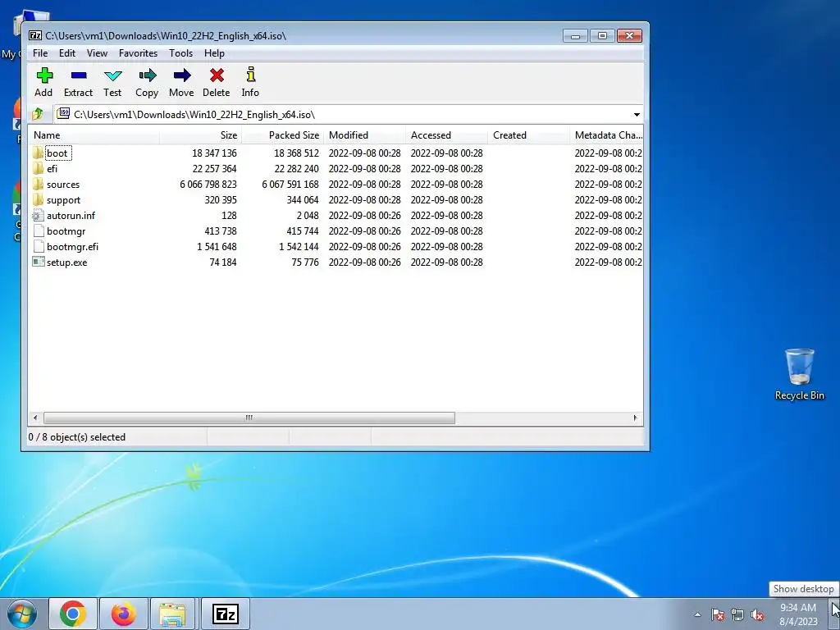Sort by the Size column header
Viewport: 840px width, 630px height.
pos(200,135)
